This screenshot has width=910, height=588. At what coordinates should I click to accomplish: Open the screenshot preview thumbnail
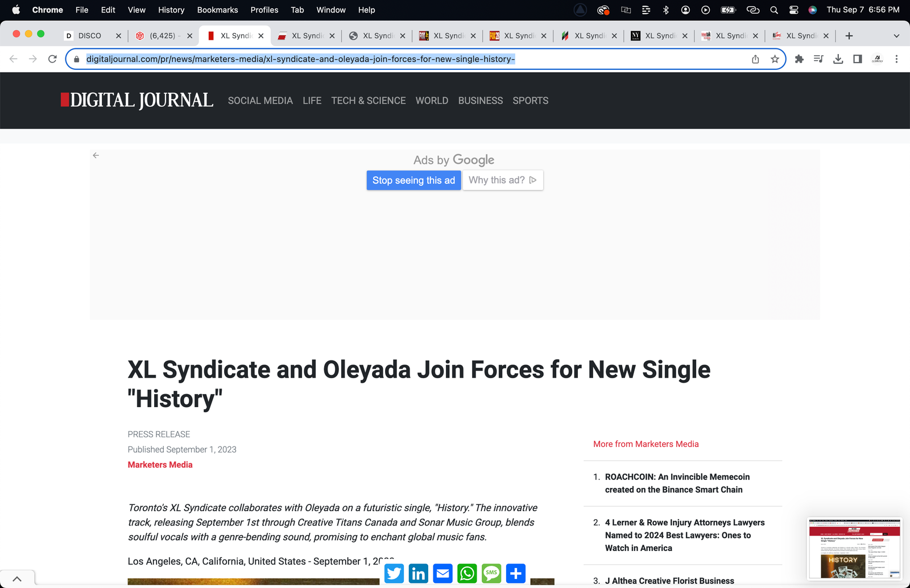(x=854, y=549)
